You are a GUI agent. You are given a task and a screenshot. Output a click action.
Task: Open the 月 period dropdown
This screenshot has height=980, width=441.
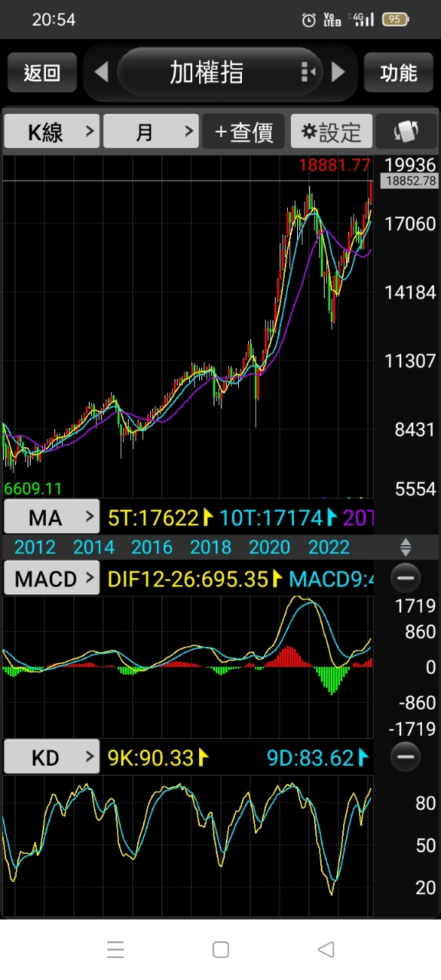(151, 132)
